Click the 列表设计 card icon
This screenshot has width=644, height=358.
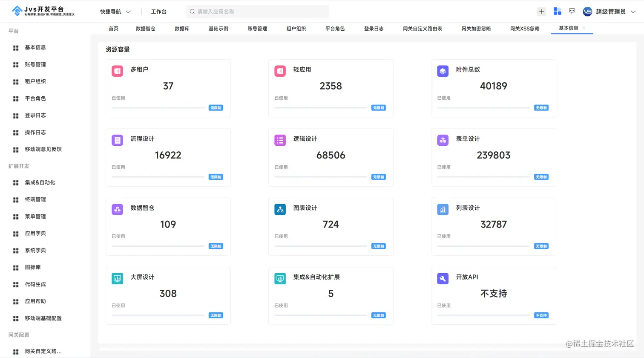(x=443, y=209)
